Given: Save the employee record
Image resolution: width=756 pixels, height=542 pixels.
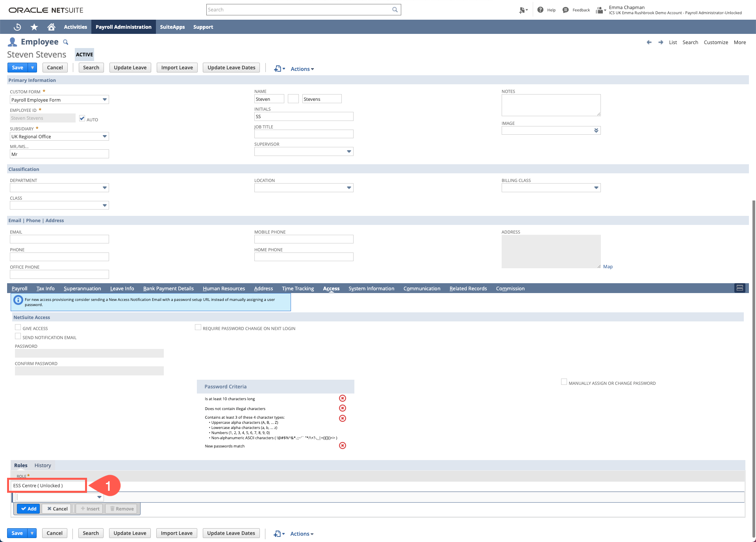Looking at the screenshot, I should [17, 67].
